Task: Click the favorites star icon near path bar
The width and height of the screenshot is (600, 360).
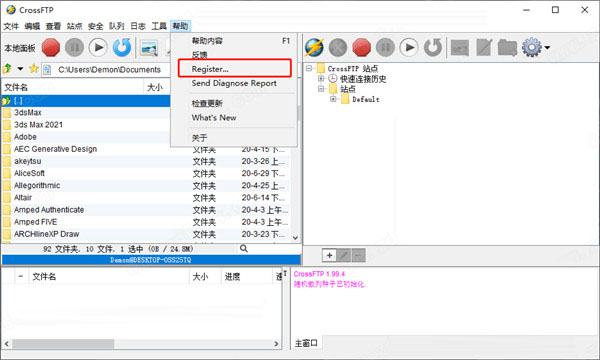Action: 34,69
